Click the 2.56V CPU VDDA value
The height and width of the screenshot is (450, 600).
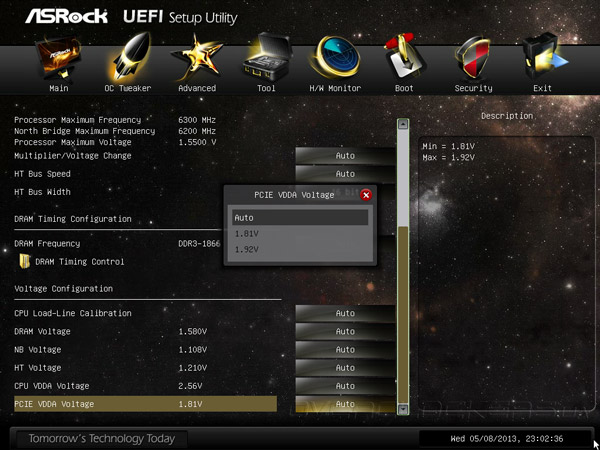(x=190, y=386)
